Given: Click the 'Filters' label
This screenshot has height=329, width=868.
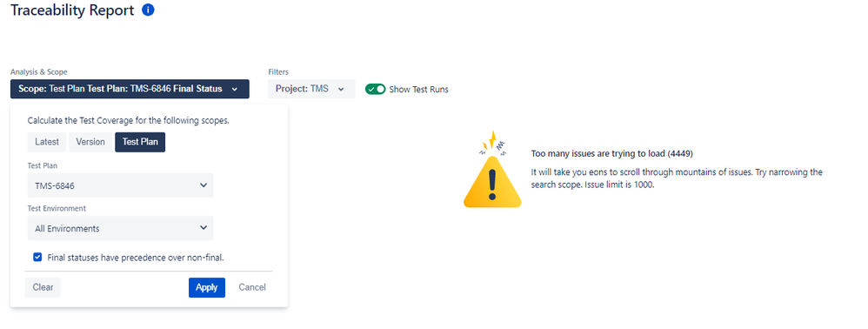Looking at the screenshot, I should (x=278, y=72).
